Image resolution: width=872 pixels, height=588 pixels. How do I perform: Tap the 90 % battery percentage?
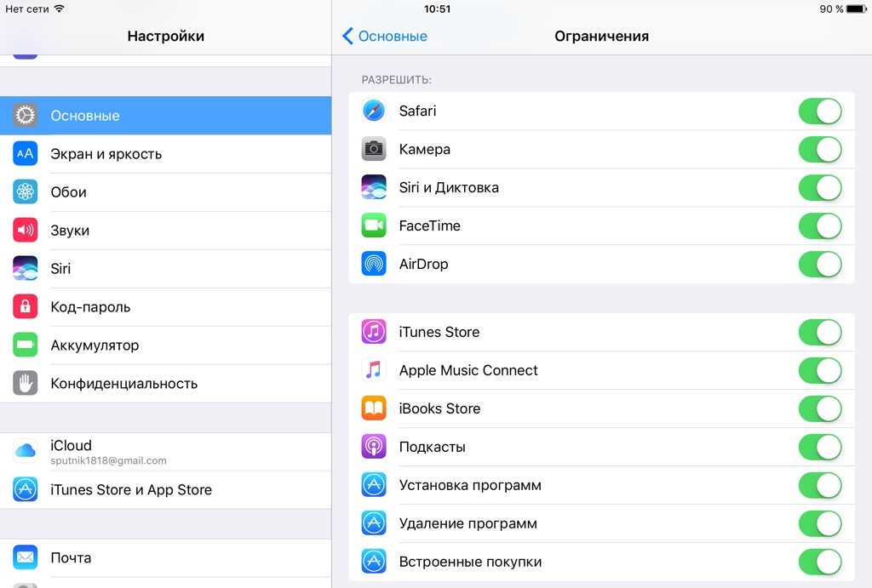(831, 9)
